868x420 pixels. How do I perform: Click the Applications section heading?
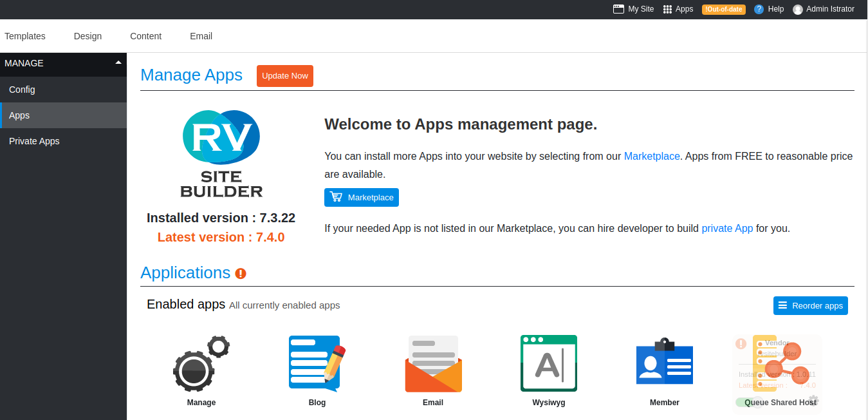tap(185, 272)
